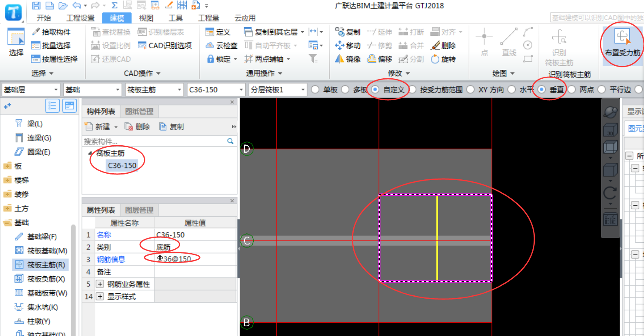Select 集水坑(K) in the tree

37,307
